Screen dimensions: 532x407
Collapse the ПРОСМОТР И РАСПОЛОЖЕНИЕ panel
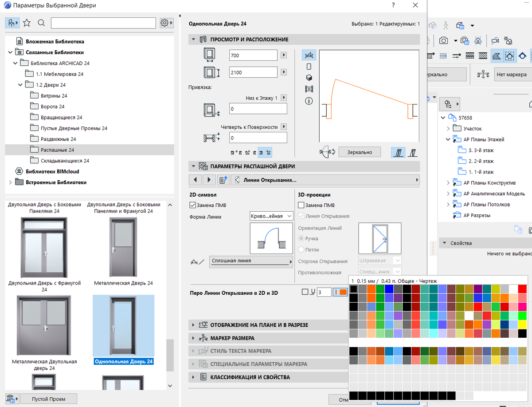[193, 40]
